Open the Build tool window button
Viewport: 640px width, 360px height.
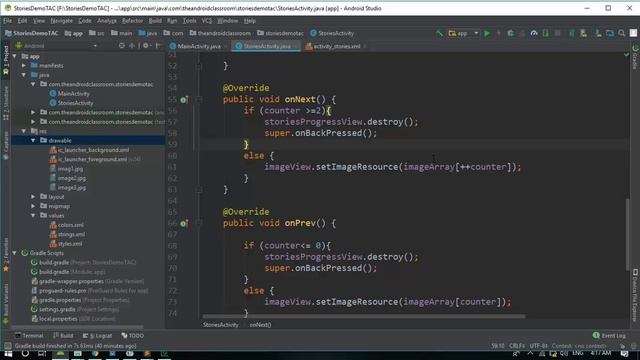63,336
